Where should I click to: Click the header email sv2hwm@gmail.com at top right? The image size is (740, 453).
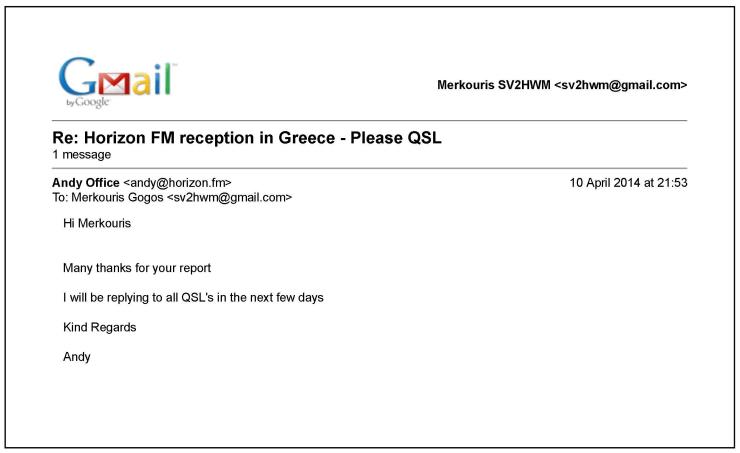tap(621, 85)
